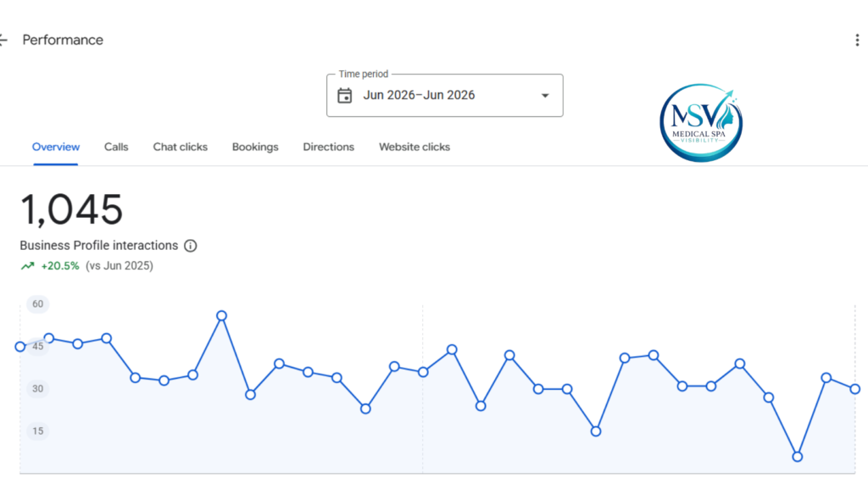Open the Bookings tab

pyautogui.click(x=255, y=147)
